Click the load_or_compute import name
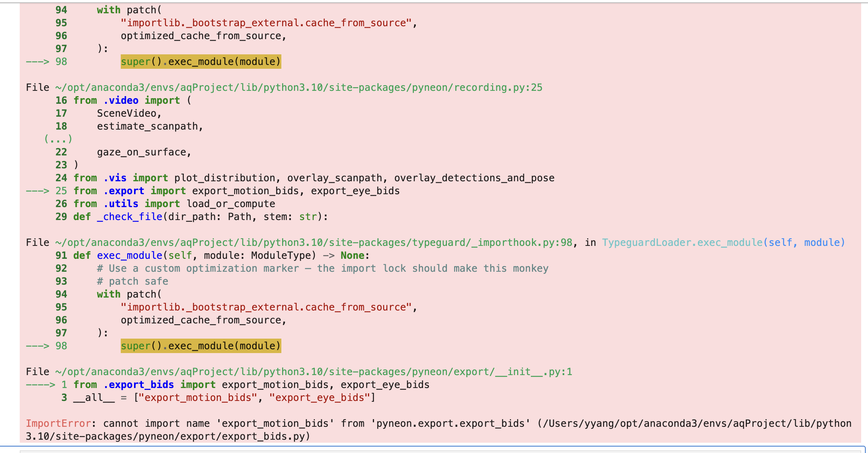 point(230,204)
